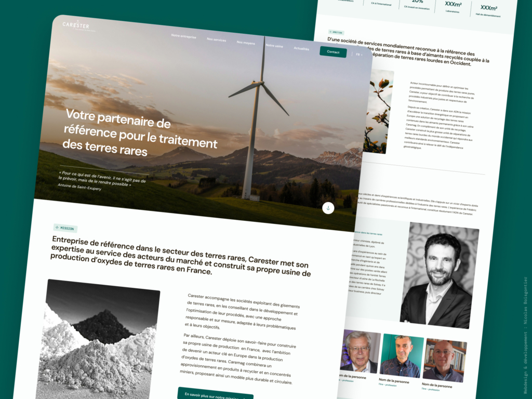
Task: Click the hero heading "Votre partenaire de référence"
Action: tap(140, 132)
